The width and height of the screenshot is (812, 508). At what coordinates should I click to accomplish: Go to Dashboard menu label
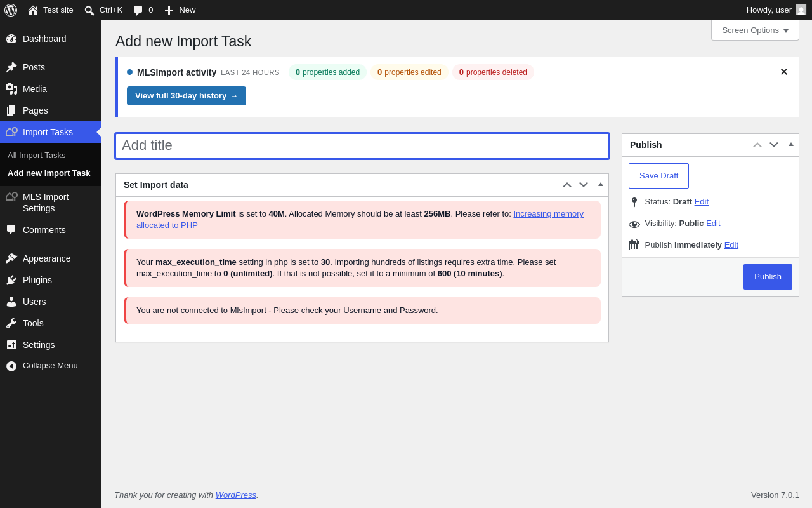coord(44,39)
